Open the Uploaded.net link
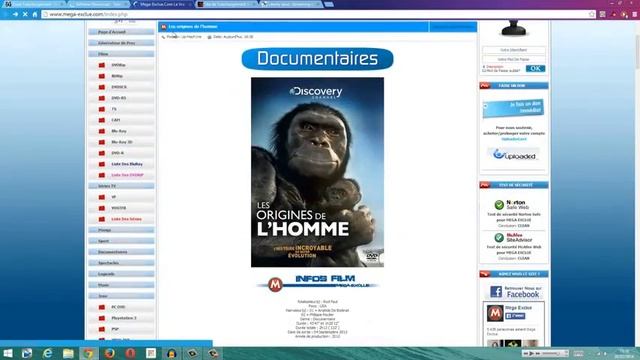640x360 pixels. (514, 139)
